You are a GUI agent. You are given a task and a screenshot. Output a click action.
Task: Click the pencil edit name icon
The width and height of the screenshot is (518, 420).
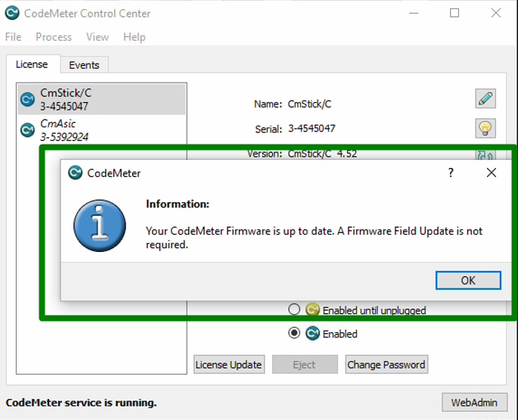[x=485, y=98]
